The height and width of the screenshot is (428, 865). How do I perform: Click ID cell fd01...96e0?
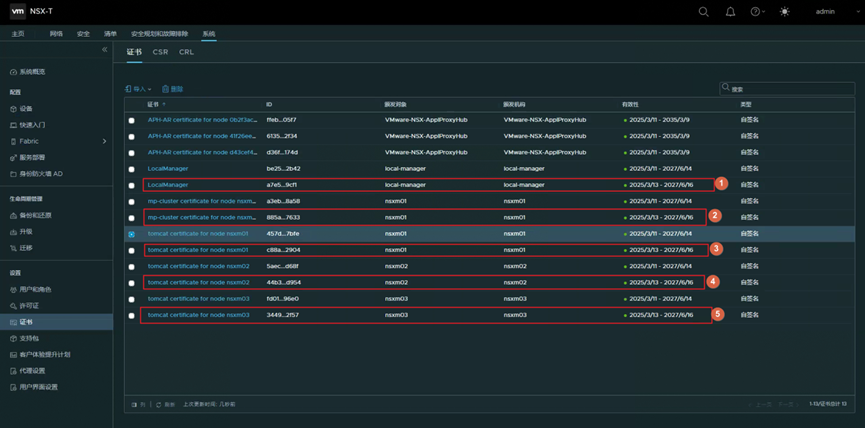point(283,299)
